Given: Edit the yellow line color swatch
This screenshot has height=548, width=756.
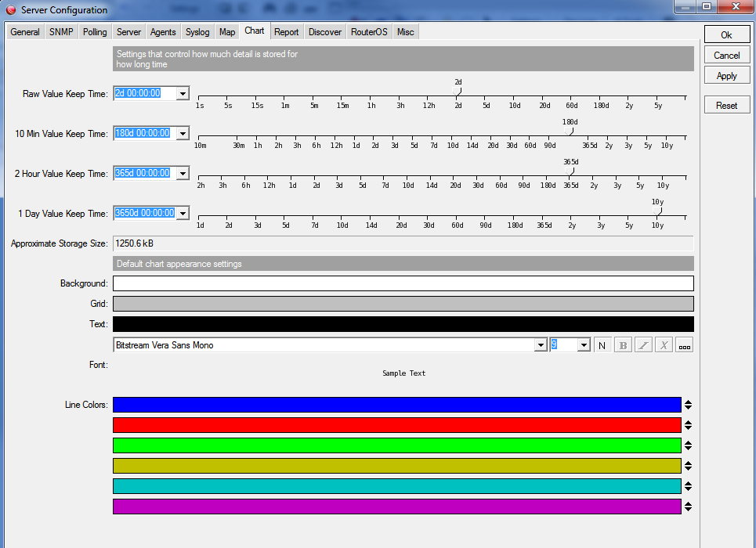Looking at the screenshot, I should [397, 466].
